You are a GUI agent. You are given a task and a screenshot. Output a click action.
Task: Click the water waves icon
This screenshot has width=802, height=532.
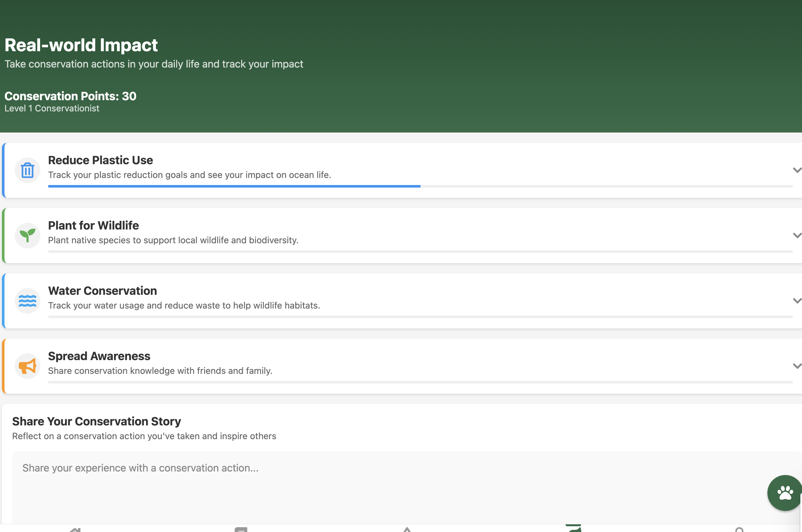pos(28,301)
